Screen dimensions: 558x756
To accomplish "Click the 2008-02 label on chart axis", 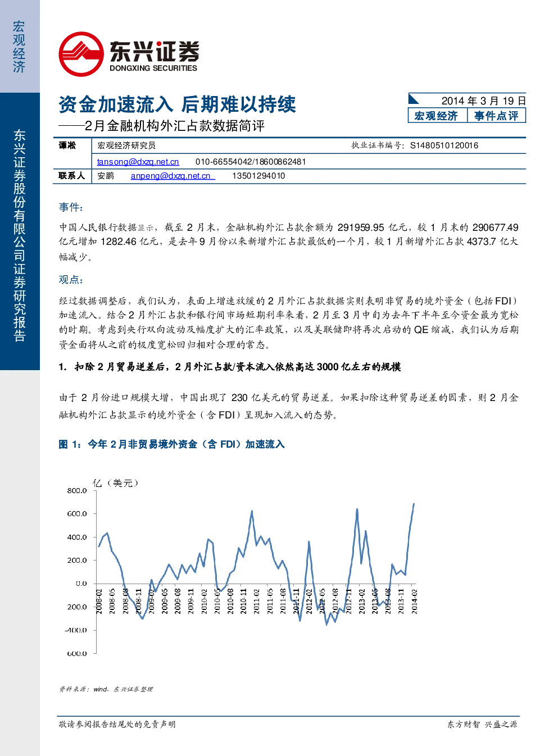I will 99,601.
